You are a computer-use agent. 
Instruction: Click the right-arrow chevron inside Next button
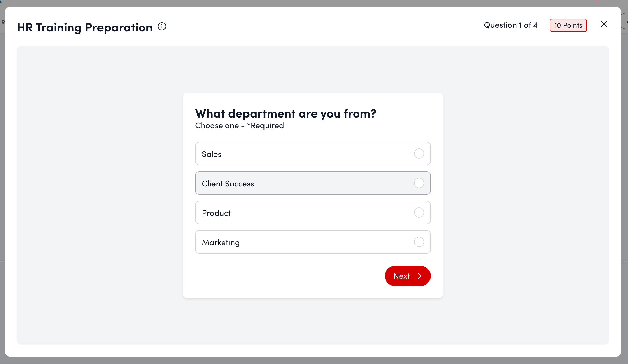pyautogui.click(x=419, y=276)
